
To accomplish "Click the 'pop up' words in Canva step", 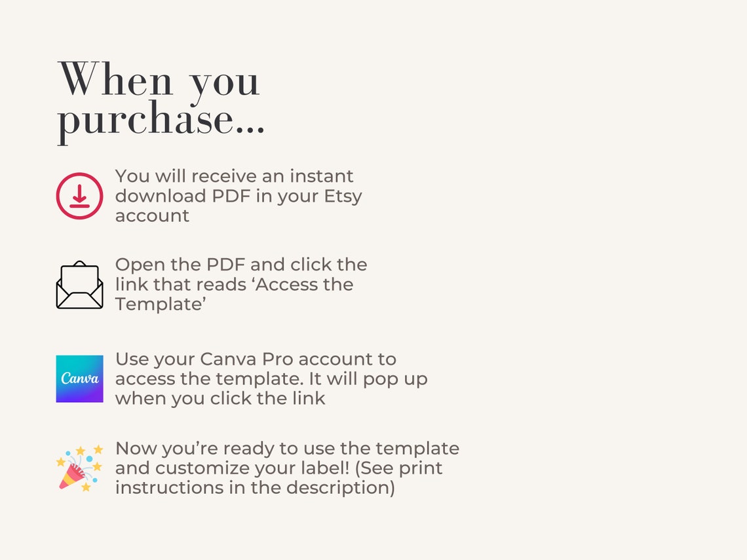I will click(395, 379).
